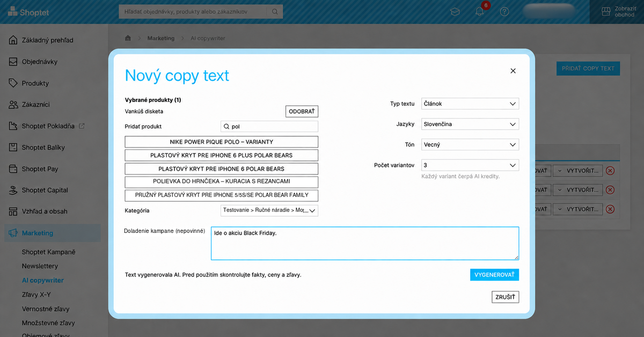
Task: Select Newslettery in Marketing submenu
Action: [x=40, y=266]
